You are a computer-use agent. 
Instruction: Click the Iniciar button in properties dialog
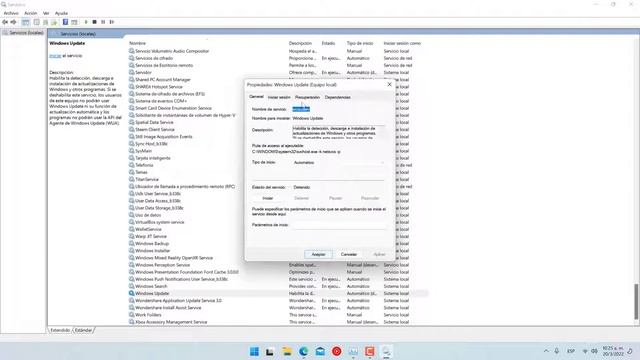268,198
